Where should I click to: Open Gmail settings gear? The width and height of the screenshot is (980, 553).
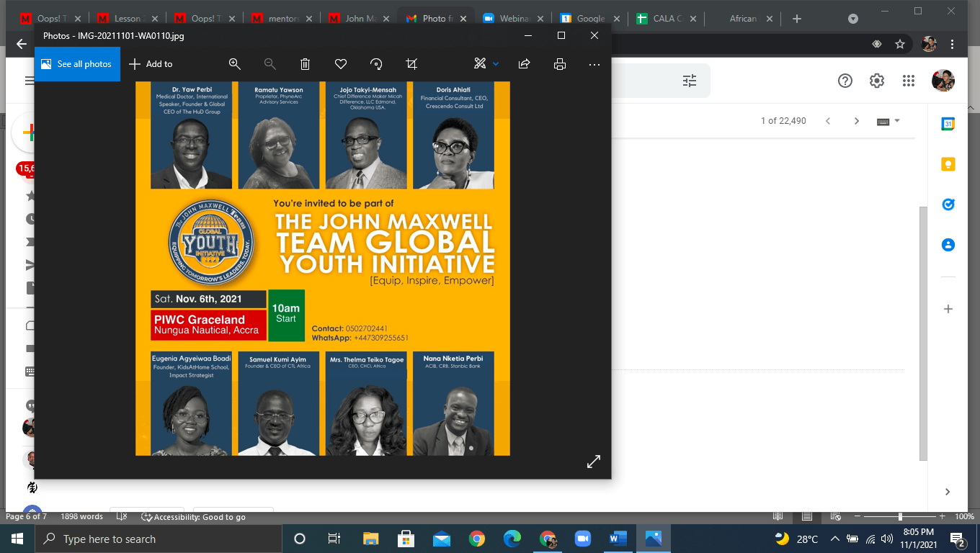pos(877,81)
